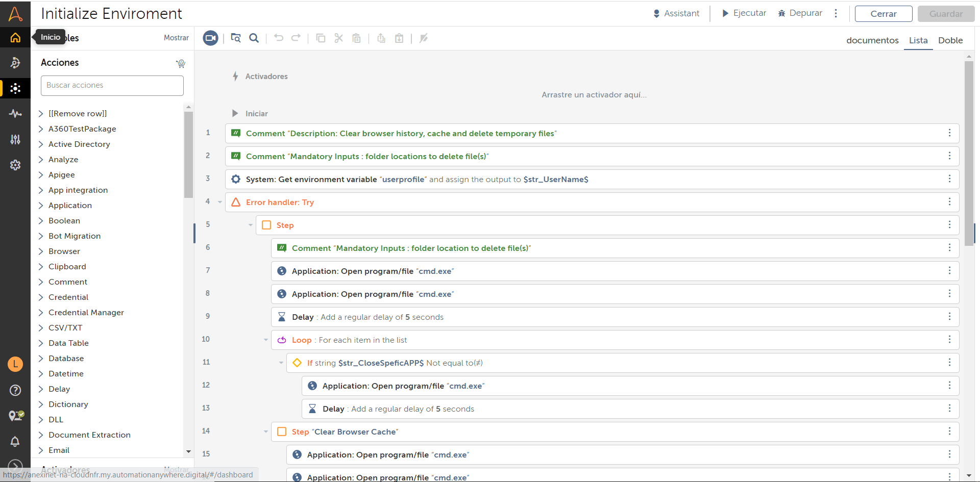Open the administration gear icon in the sidebar
980x482 pixels.
coord(15,165)
